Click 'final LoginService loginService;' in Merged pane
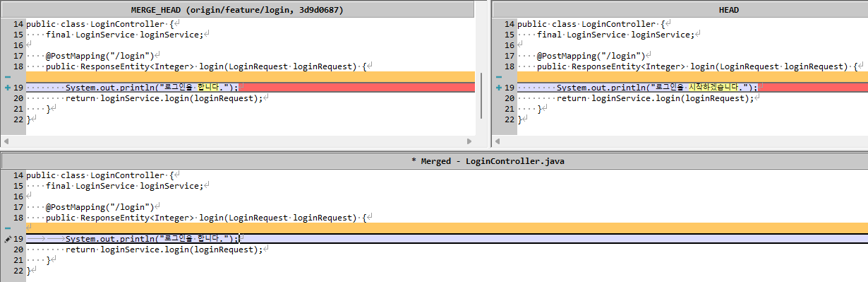The height and width of the screenshot is (282, 868). click(124, 186)
